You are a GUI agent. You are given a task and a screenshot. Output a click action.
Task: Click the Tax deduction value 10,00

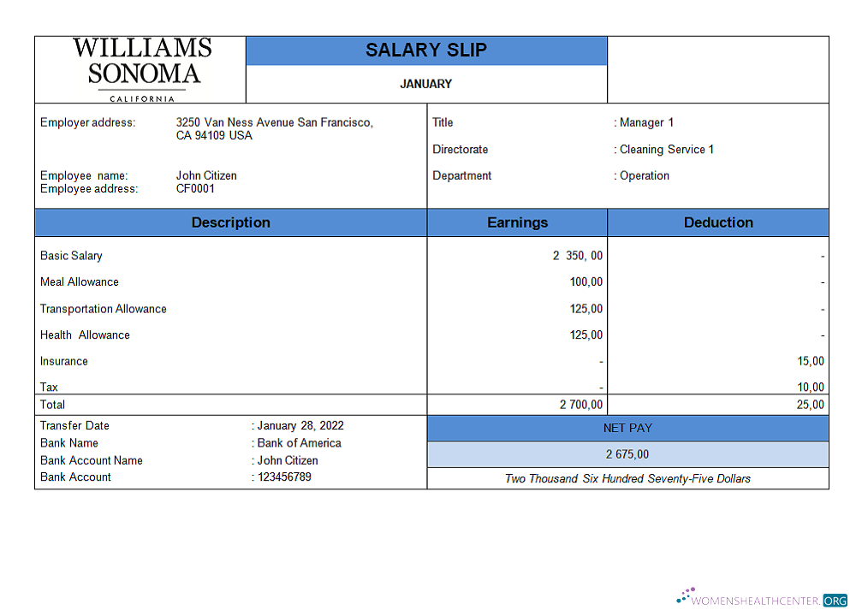click(x=810, y=387)
